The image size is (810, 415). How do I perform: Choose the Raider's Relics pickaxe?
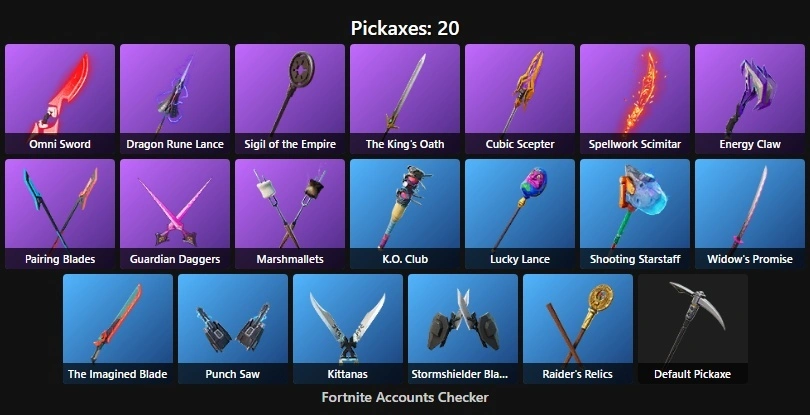click(578, 329)
